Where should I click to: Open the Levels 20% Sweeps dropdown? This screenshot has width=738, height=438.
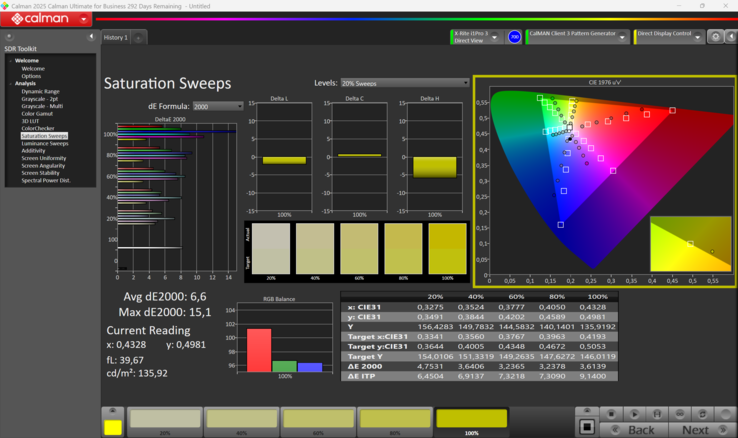pyautogui.click(x=404, y=84)
